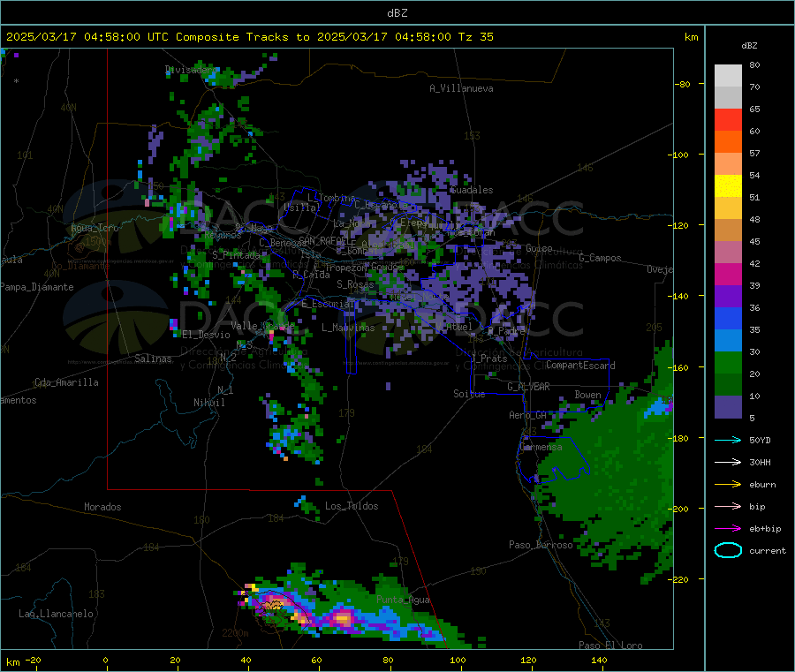This screenshot has height=672, width=795.
Task: Click the Morados location label
Action: coord(102,507)
